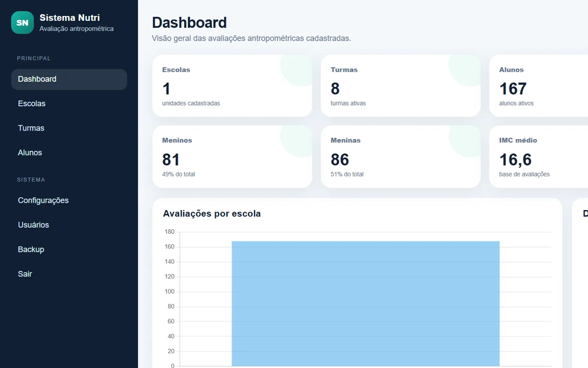Click the 'Avaliação antropométrica' subtitle
Viewport: 588px width, 368px height.
76,29
